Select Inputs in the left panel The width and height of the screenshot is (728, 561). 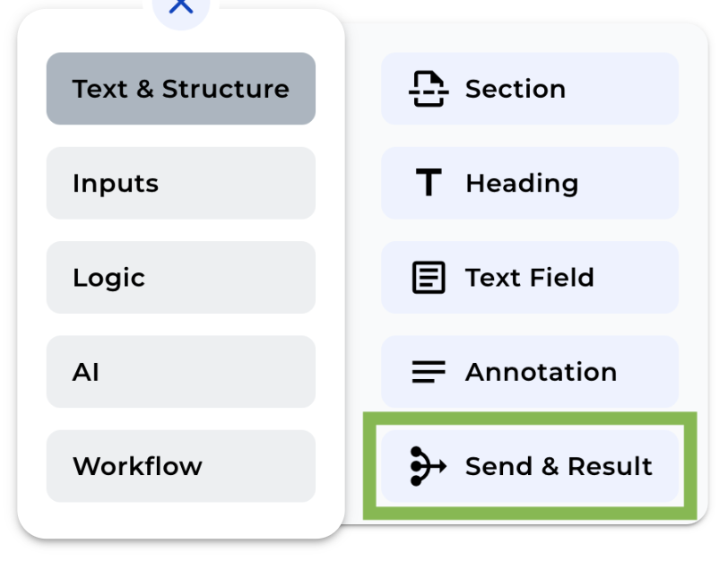point(181,183)
